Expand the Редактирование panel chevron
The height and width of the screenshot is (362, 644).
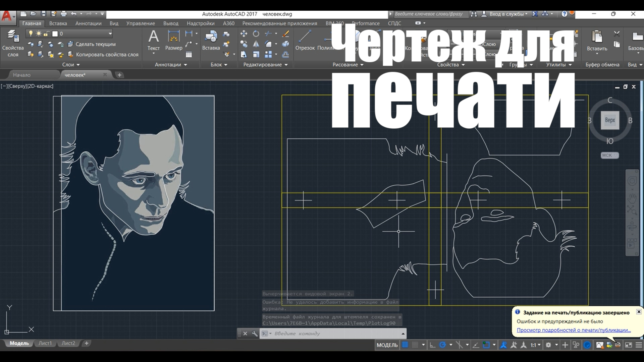click(x=286, y=65)
